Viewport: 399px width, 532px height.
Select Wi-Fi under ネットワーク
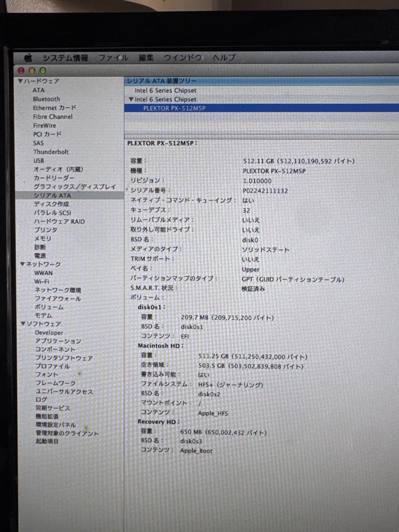click(x=42, y=281)
